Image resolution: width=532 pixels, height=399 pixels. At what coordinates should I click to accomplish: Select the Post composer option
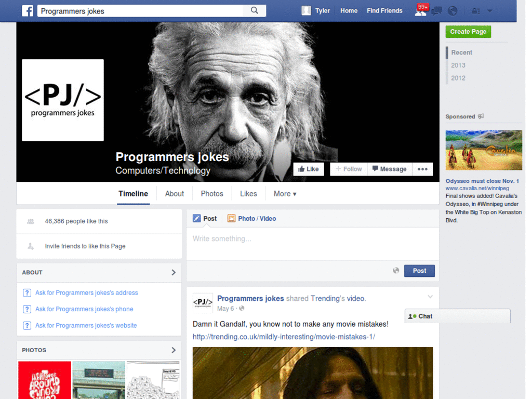pyautogui.click(x=205, y=219)
